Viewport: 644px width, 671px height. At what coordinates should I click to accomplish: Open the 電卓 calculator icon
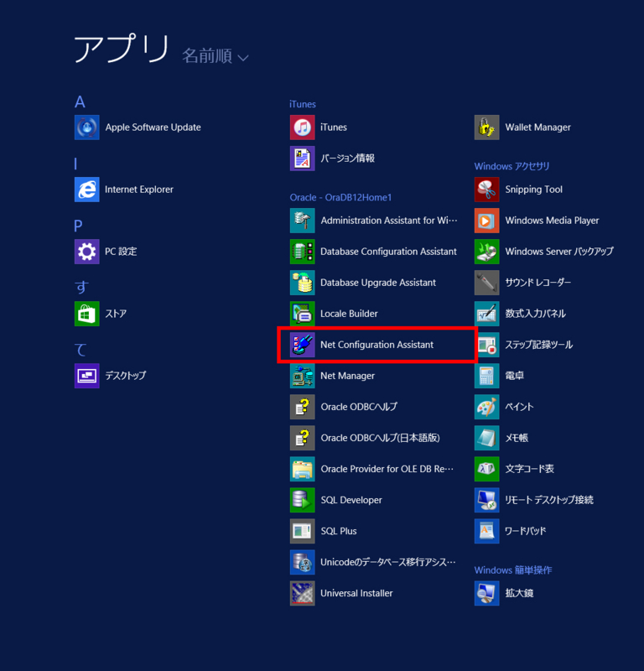click(486, 376)
